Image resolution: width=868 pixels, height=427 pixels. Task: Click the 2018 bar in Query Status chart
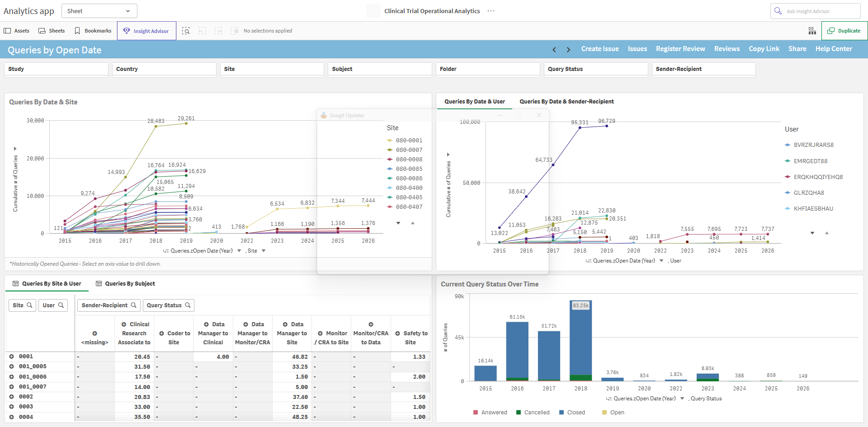click(581, 341)
